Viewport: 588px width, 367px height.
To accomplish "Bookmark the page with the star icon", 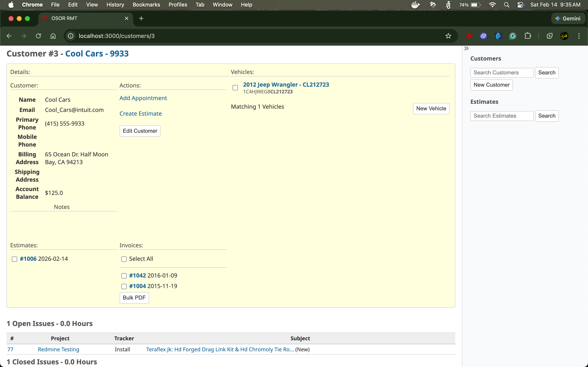I will click(x=448, y=36).
